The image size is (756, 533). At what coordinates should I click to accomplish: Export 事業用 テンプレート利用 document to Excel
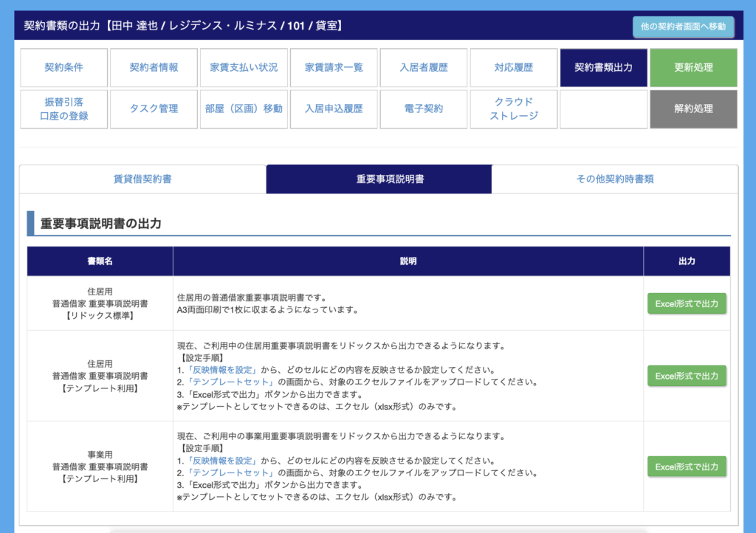[x=687, y=467]
